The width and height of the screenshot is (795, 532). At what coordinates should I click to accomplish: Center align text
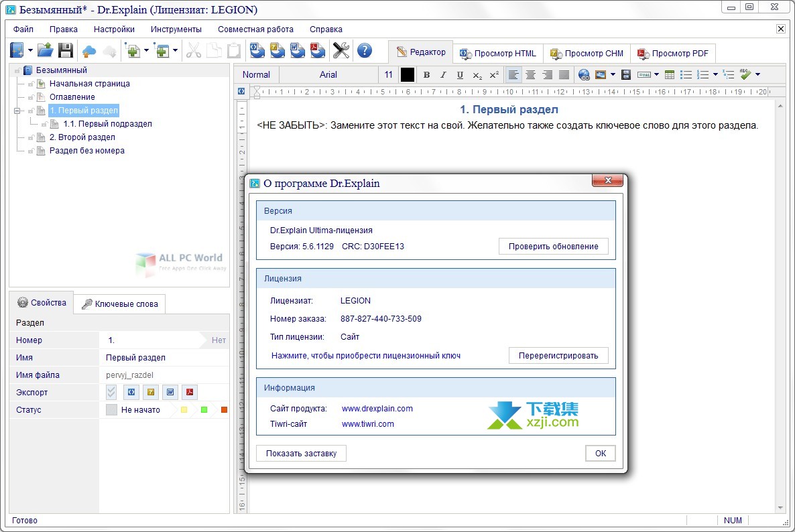click(530, 75)
